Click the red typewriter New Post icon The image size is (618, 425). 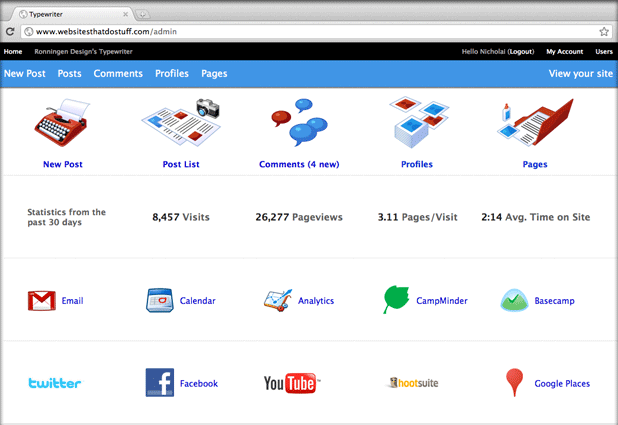[62, 123]
